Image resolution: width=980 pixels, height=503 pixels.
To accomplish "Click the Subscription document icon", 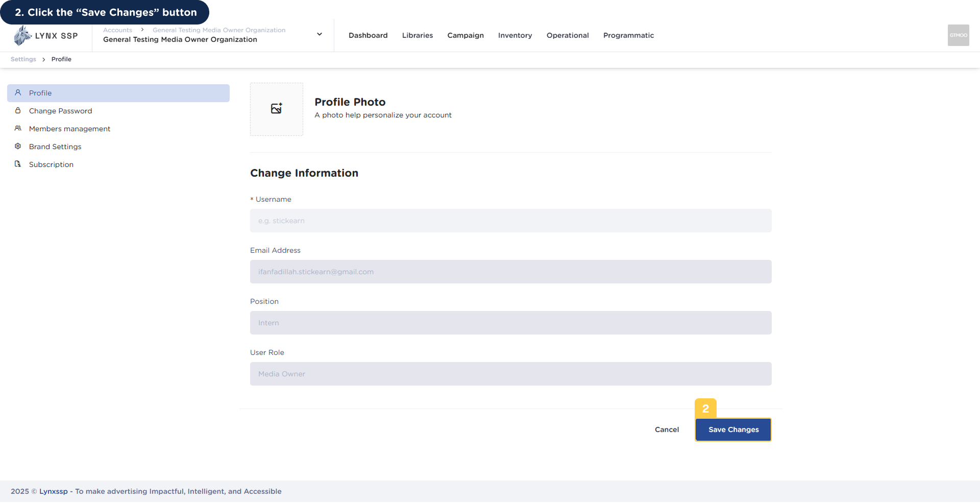I will 18,164.
